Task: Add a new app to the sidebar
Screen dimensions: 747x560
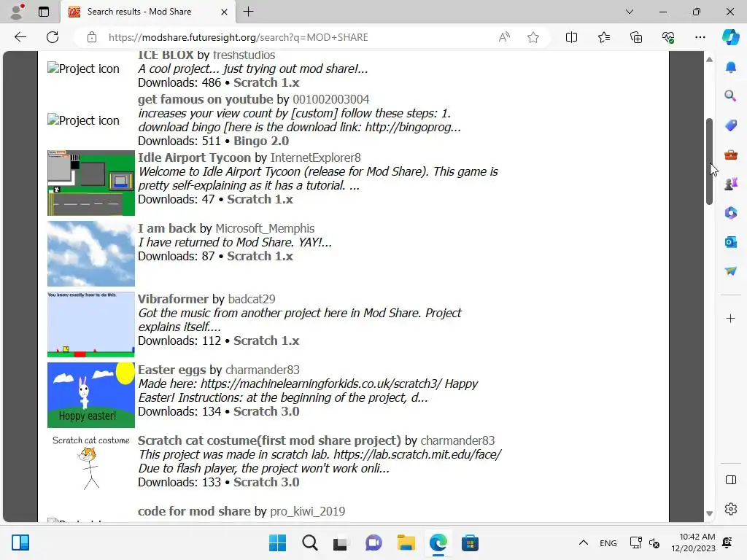Action: [x=730, y=318]
